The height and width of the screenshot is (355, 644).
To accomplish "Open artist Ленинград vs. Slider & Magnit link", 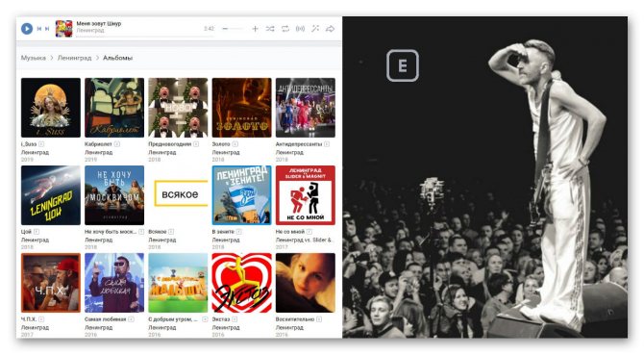I will tap(305, 240).
